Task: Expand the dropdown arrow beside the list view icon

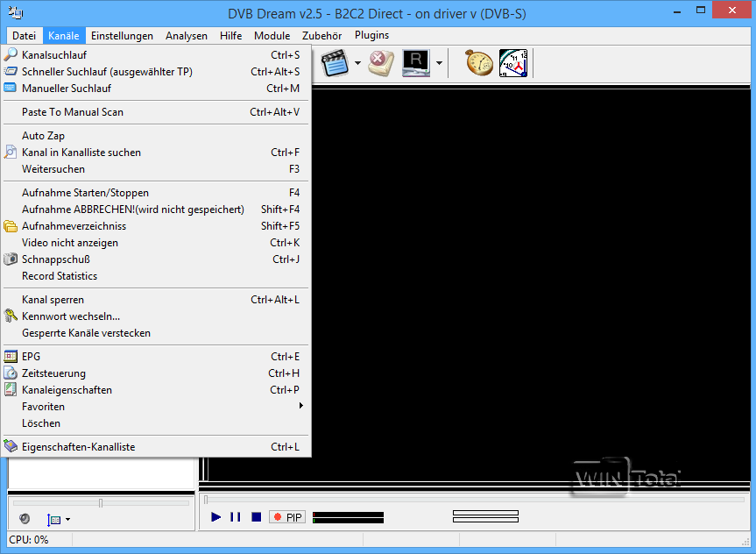Action: pyautogui.click(x=68, y=519)
